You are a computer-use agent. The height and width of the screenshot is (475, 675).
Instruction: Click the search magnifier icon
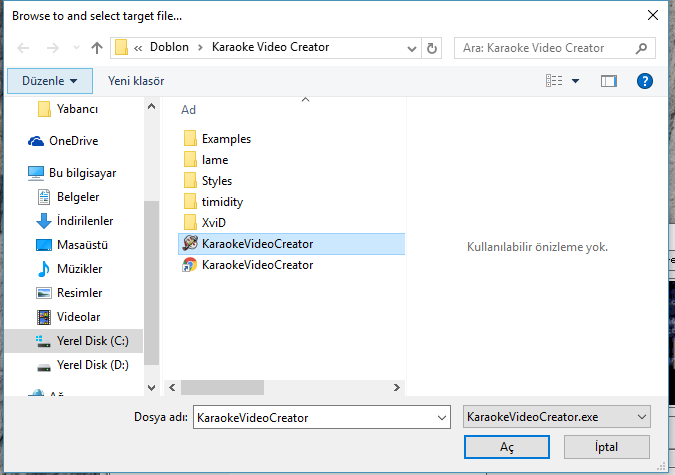click(x=640, y=48)
